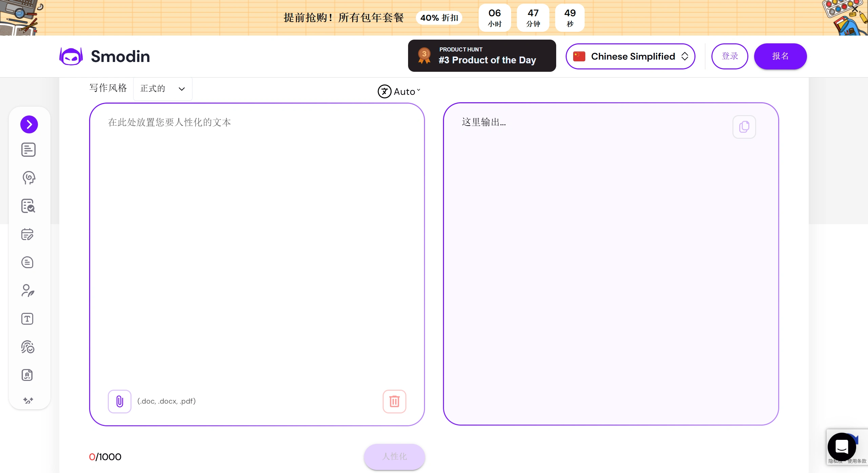This screenshot has height=473, width=868.
Task: Open the chat bubble sidebar tool
Action: tap(27, 262)
